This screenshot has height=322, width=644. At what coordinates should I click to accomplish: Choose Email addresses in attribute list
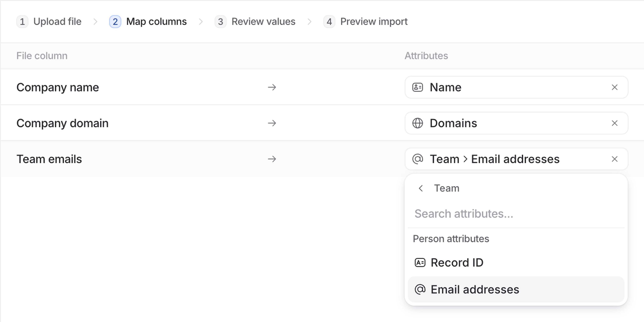pos(475,289)
